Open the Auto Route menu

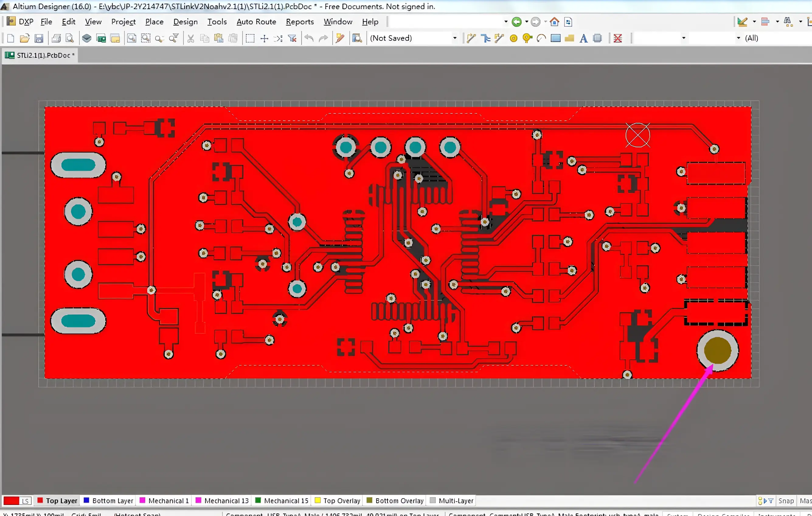coord(256,22)
